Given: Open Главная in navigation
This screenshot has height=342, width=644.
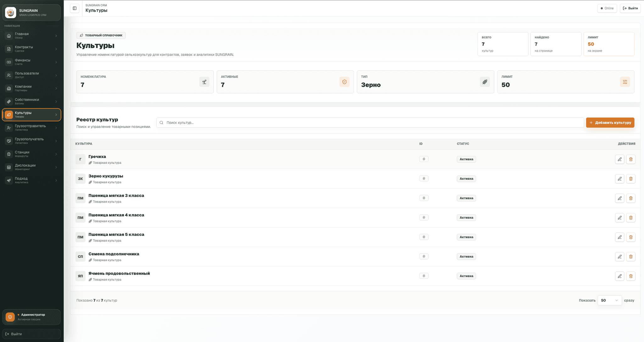Looking at the screenshot, I should click(x=31, y=36).
